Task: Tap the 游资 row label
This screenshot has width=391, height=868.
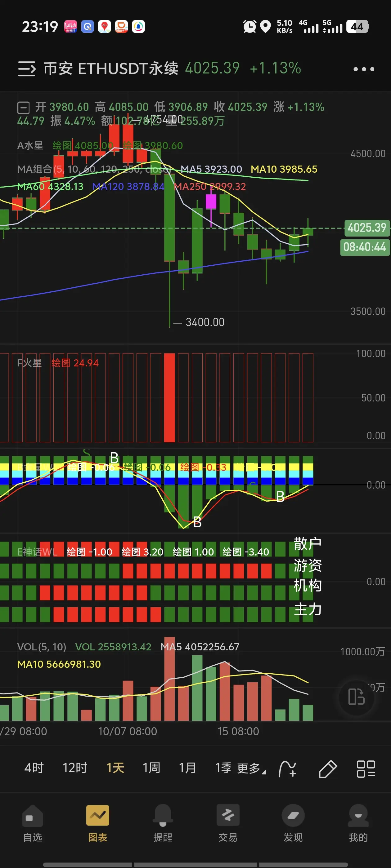Action: pyautogui.click(x=307, y=565)
